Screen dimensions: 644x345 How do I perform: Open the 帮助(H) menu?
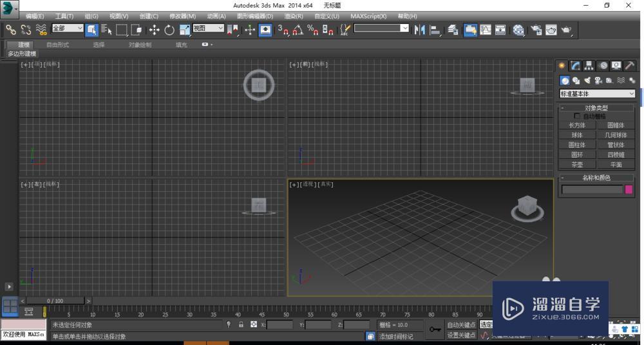pos(408,16)
